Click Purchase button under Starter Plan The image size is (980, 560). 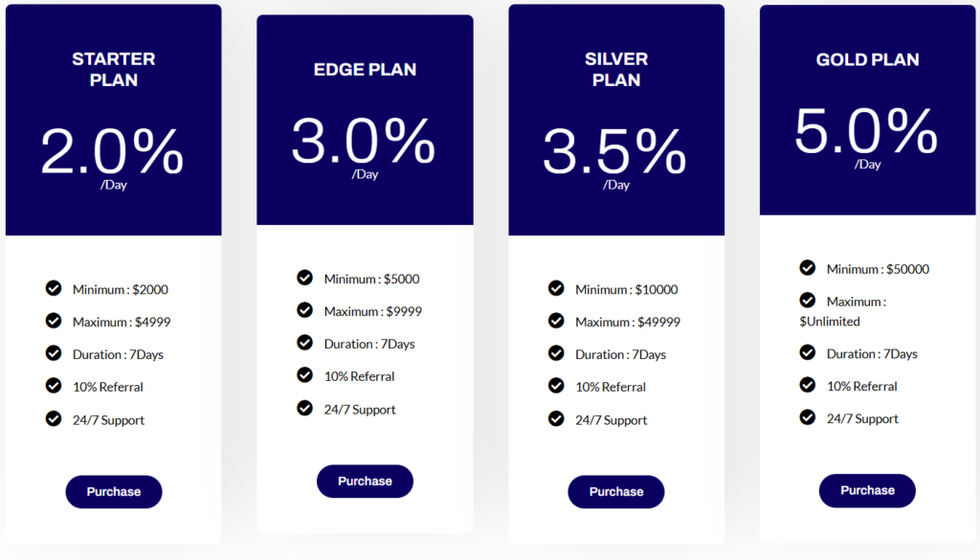114,492
